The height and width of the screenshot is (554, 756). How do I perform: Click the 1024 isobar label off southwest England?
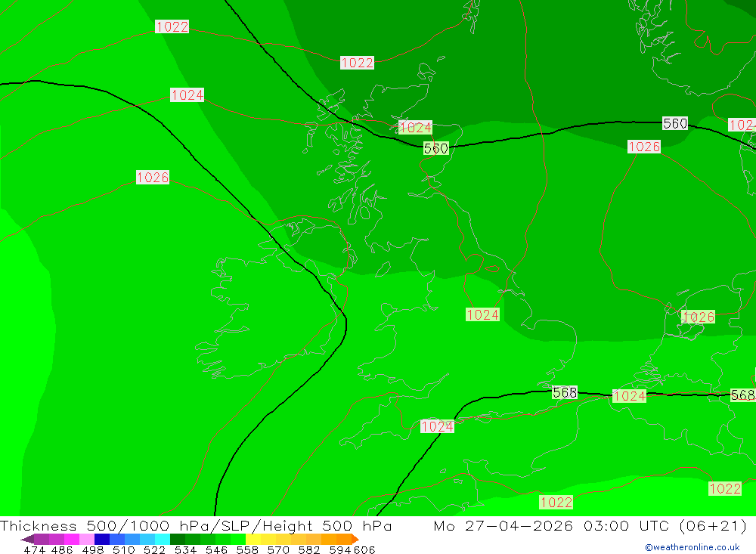click(437, 427)
